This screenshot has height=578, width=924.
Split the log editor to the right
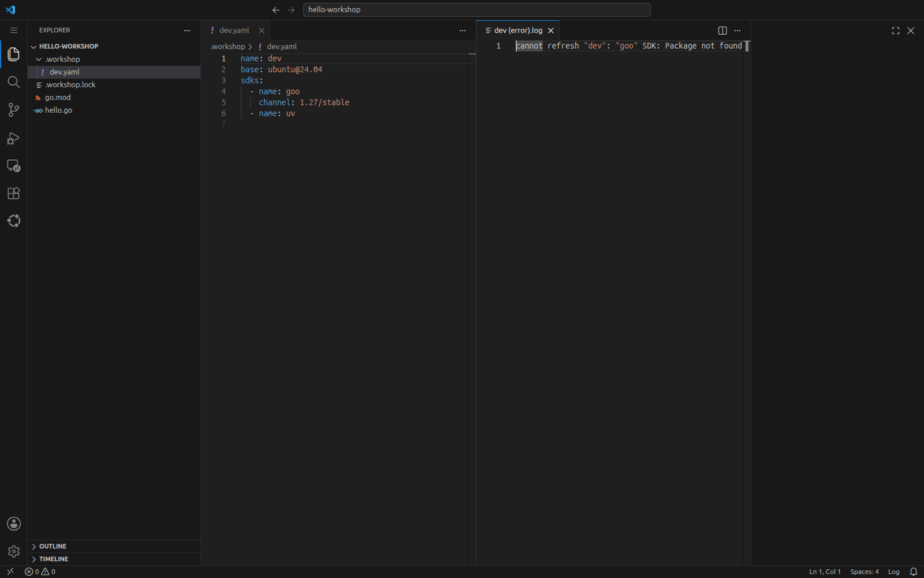722,31
